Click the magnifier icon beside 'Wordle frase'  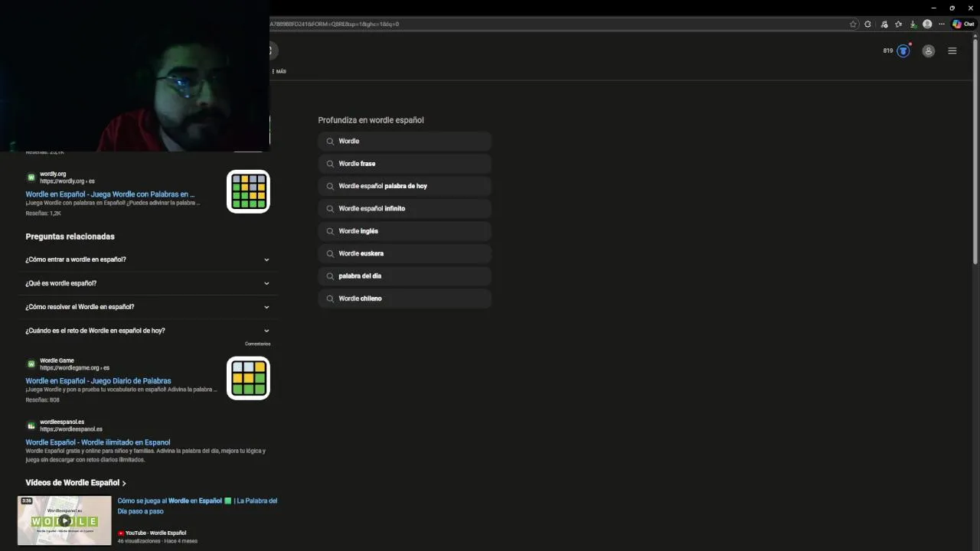[330, 164]
